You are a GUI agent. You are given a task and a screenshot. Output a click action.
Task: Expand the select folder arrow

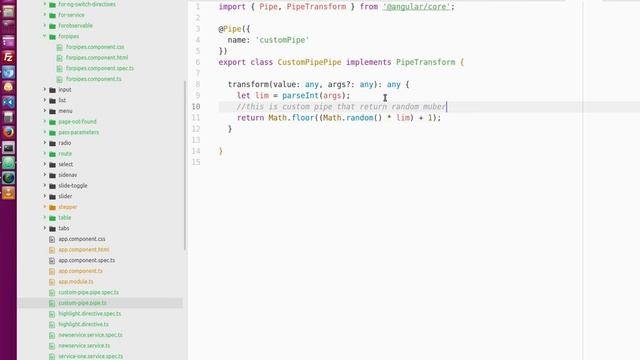click(x=44, y=164)
